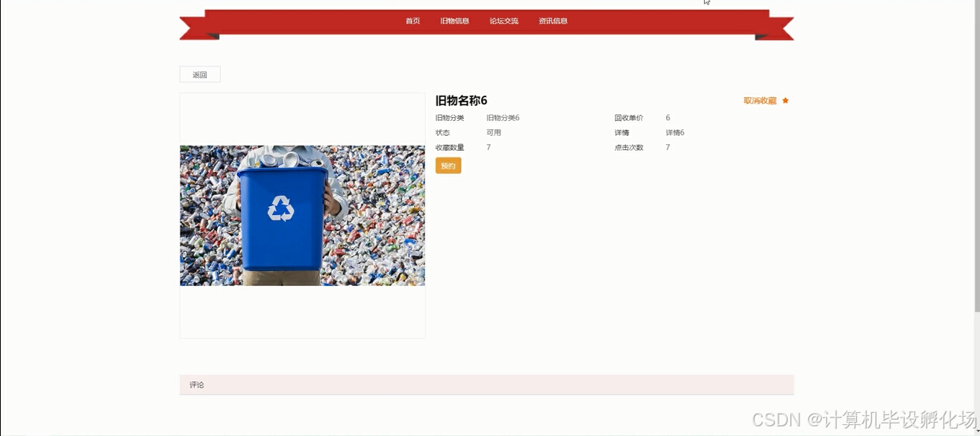
Task: Click the 取消收藏 link
Action: pyautogui.click(x=760, y=100)
